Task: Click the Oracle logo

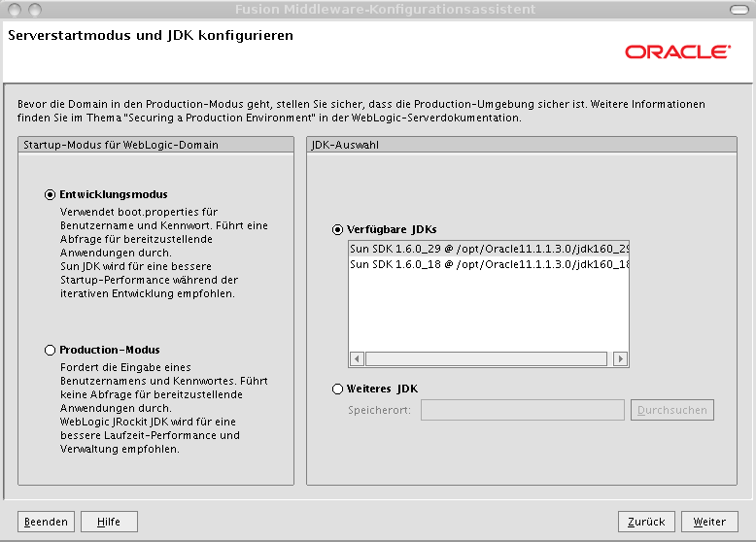Action: 678,52
